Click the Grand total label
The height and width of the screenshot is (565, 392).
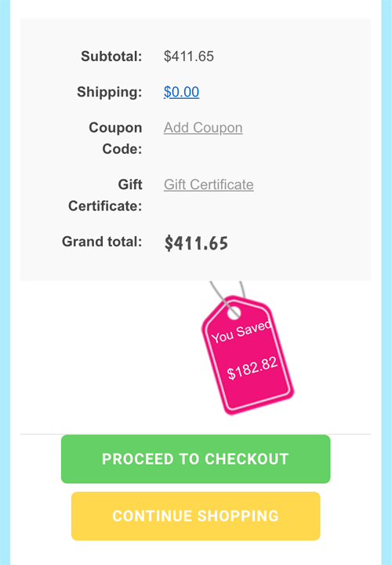(102, 242)
